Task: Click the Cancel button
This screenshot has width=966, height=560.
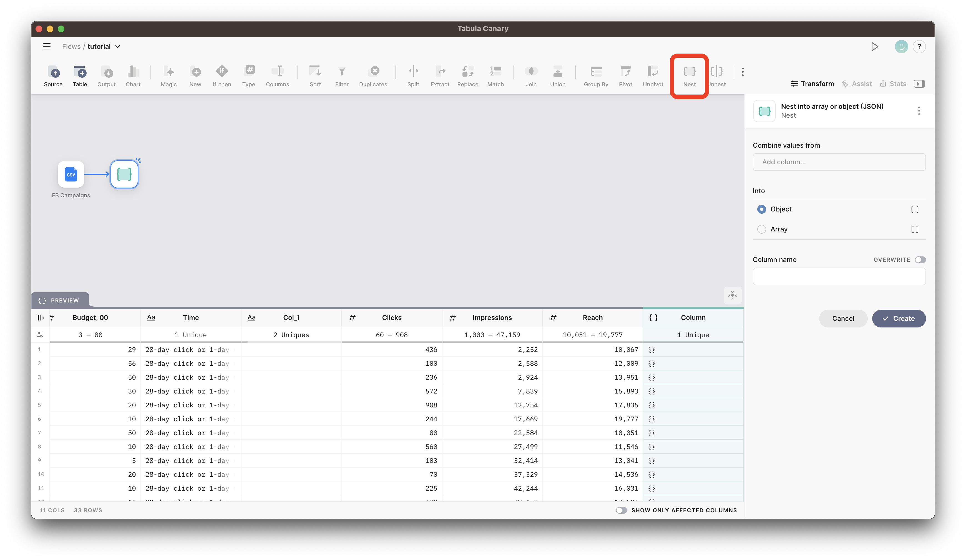Action: coord(843,319)
